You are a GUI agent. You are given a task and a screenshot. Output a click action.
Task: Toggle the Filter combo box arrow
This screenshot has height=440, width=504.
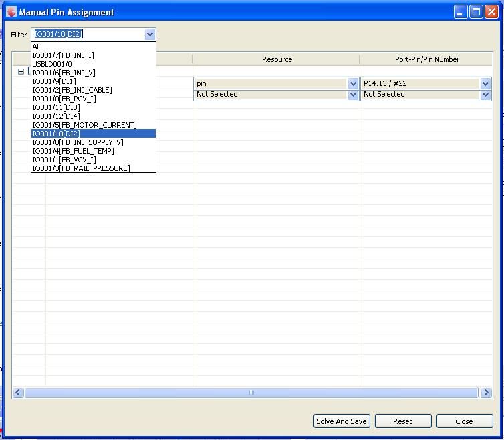tap(150, 34)
